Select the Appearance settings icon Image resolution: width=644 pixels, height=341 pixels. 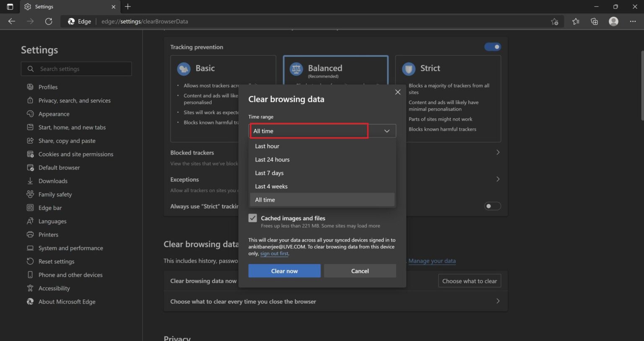pos(30,114)
